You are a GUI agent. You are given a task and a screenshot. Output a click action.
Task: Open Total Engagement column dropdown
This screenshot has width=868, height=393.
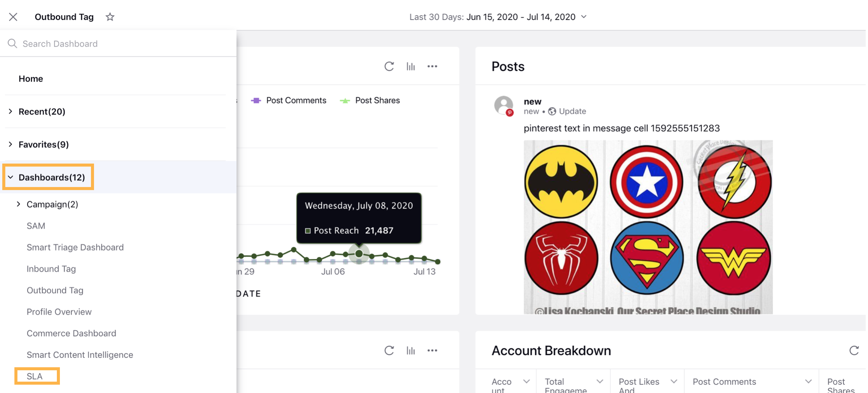[600, 381]
